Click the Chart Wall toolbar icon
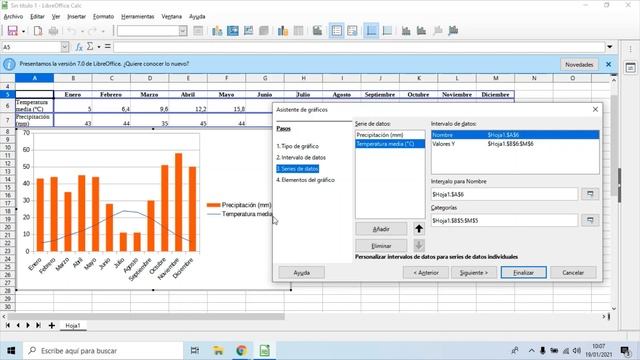 coord(248,31)
